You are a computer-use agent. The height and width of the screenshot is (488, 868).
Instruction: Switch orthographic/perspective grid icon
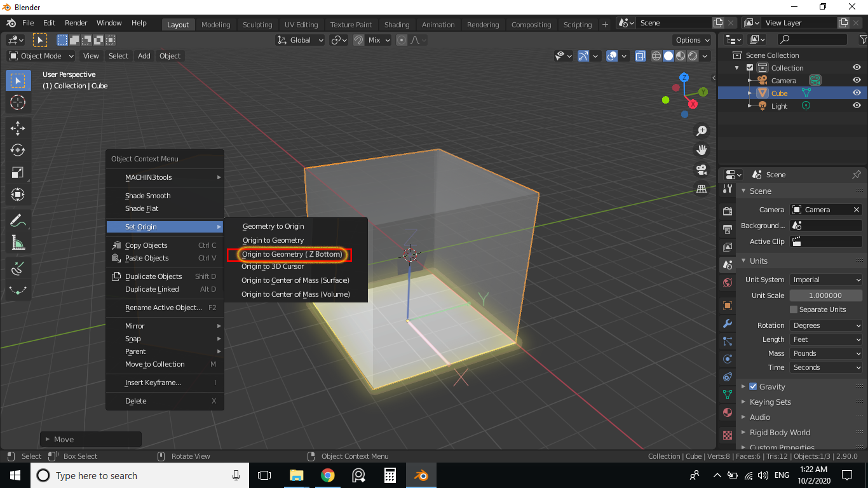pos(702,189)
